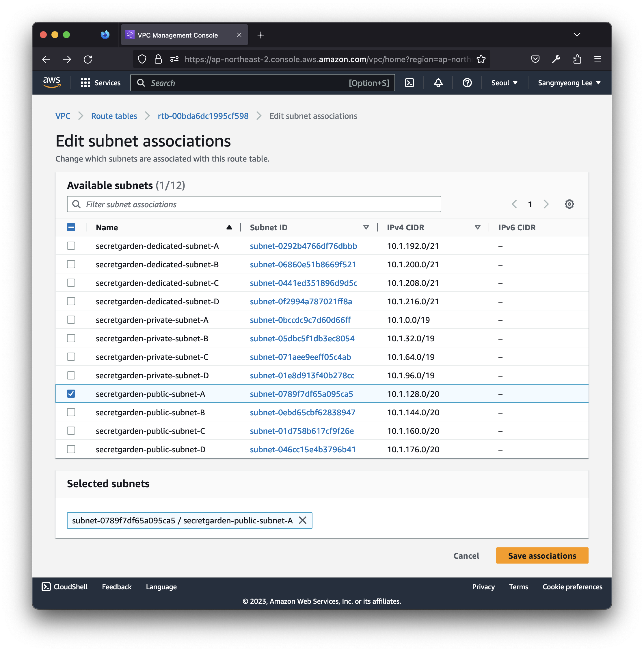
Task: Open the tracking protection shield icon
Action: [142, 60]
